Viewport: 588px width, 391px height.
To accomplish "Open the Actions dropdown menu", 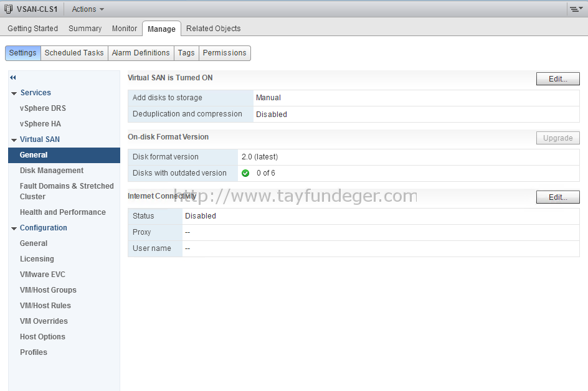I will (x=88, y=9).
